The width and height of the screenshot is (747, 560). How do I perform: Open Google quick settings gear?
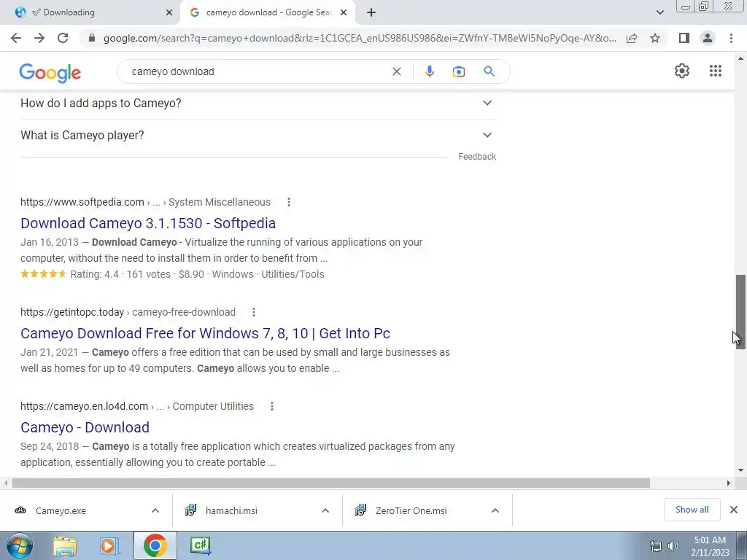pyautogui.click(x=682, y=71)
